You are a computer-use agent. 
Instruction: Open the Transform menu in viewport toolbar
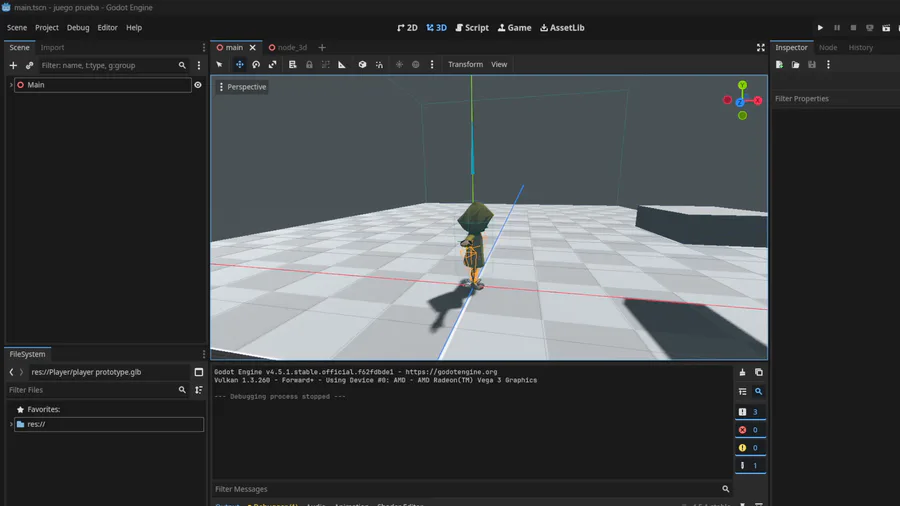click(465, 64)
